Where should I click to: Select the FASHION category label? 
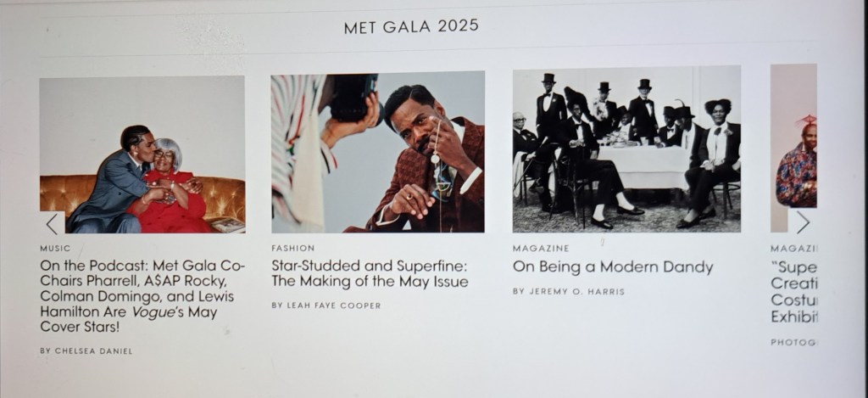click(292, 249)
